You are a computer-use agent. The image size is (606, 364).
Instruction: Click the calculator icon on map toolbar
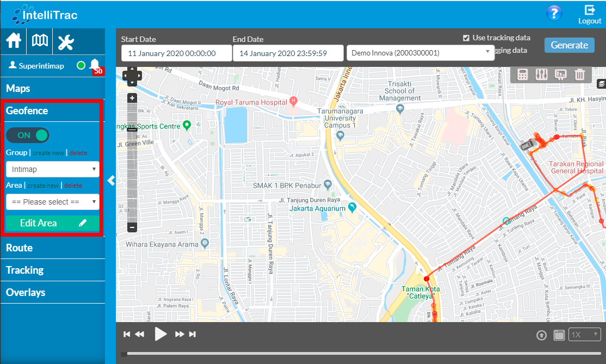coord(522,75)
